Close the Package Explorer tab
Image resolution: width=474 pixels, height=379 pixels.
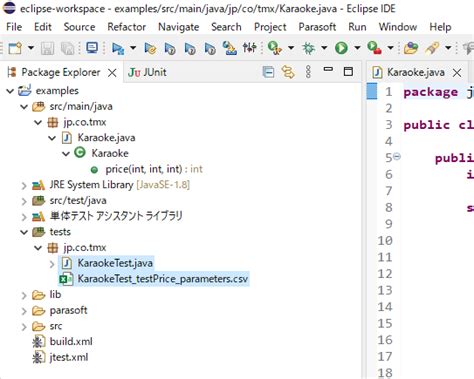tap(112, 73)
